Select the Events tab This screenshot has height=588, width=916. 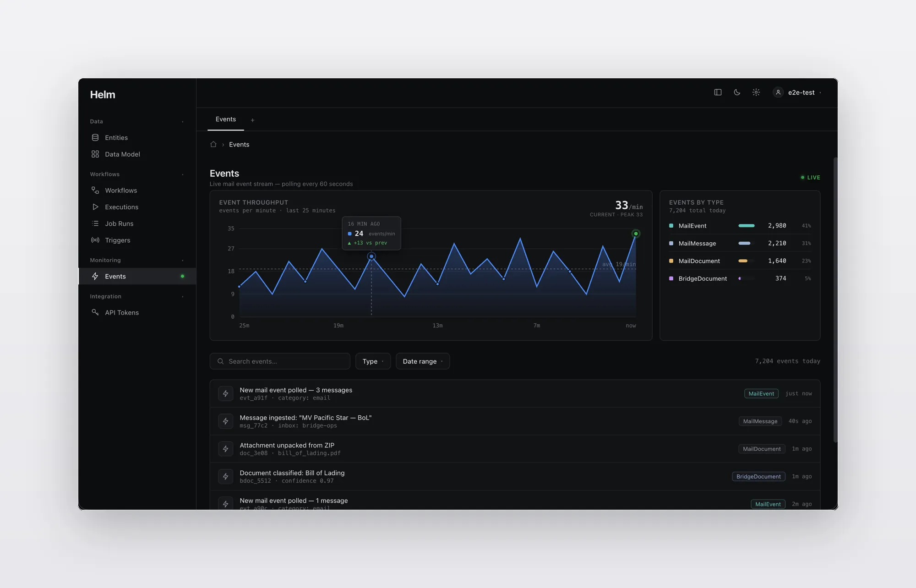coord(226,119)
